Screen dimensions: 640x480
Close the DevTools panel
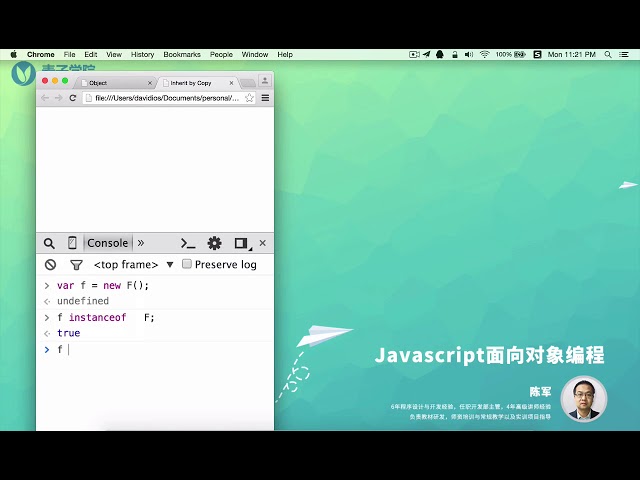click(x=262, y=243)
